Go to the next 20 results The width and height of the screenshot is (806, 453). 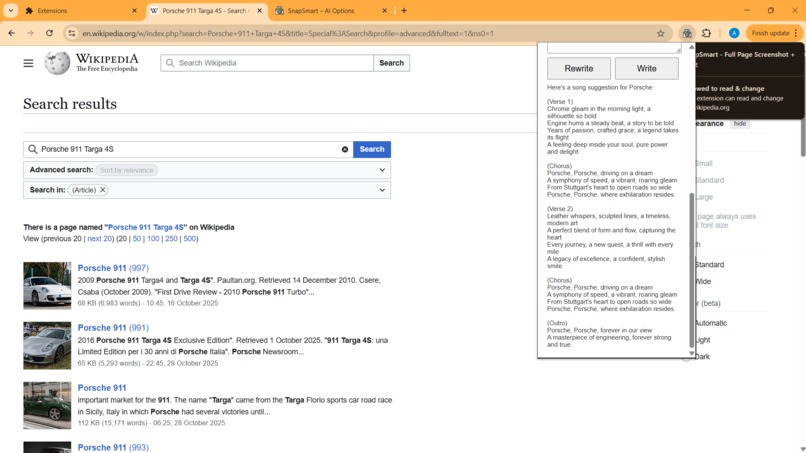pyautogui.click(x=99, y=239)
